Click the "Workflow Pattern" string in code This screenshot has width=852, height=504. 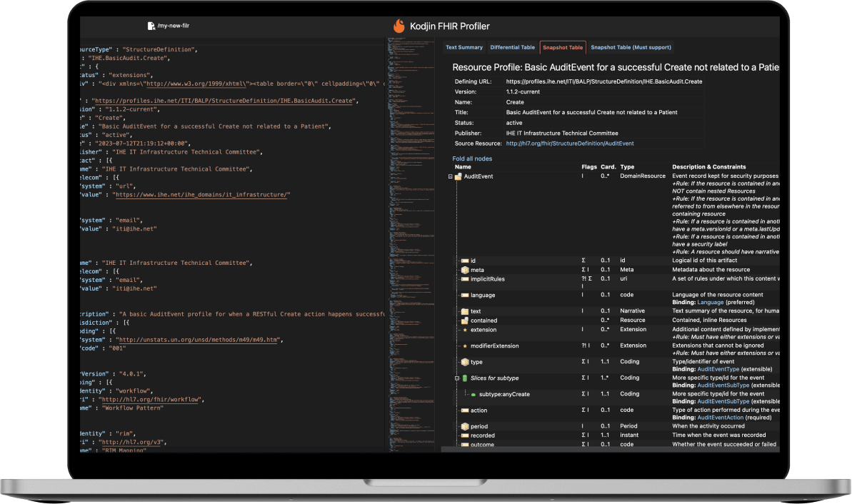(132, 408)
